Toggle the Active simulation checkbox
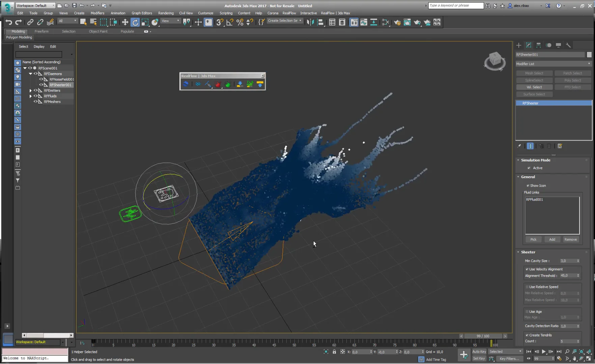Image resolution: width=595 pixels, height=364 pixels. click(529, 168)
